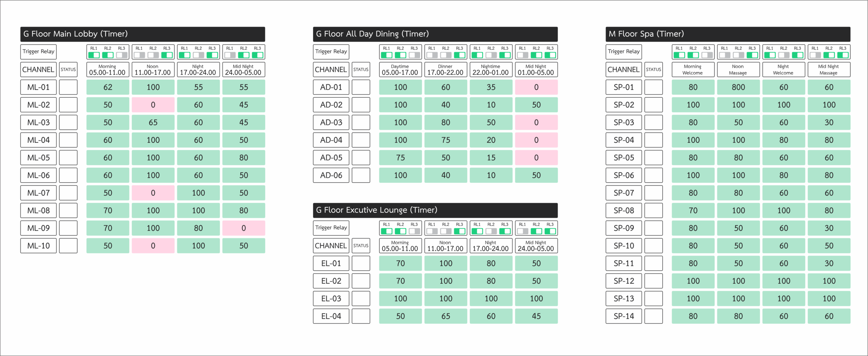Toggle RL3 for Main Lobby Noon

coord(167,55)
